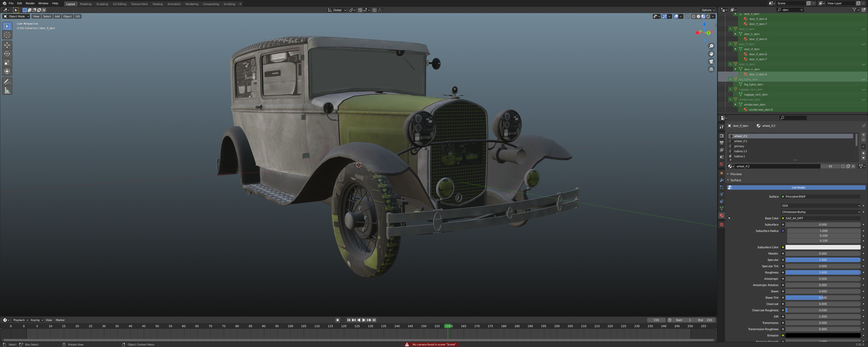Click the GIS button in viewport header
868x347 pixels.
pyautogui.click(x=77, y=16)
